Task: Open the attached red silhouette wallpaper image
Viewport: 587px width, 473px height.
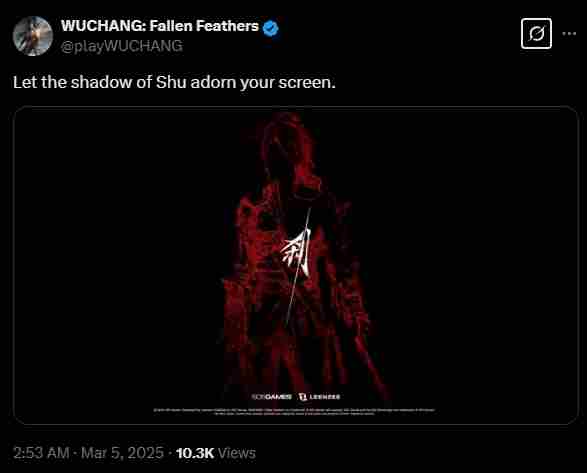Action: pyautogui.click(x=296, y=265)
